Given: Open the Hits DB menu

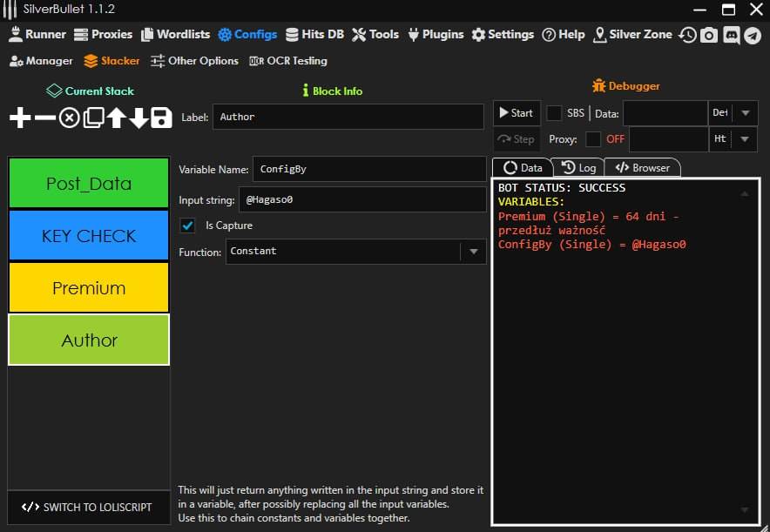Looking at the screenshot, I should click(x=314, y=35).
